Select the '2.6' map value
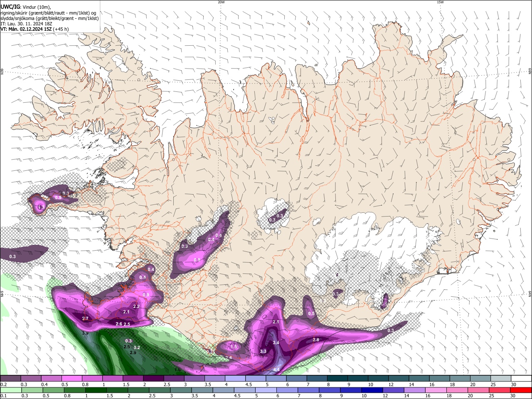 pos(119,324)
